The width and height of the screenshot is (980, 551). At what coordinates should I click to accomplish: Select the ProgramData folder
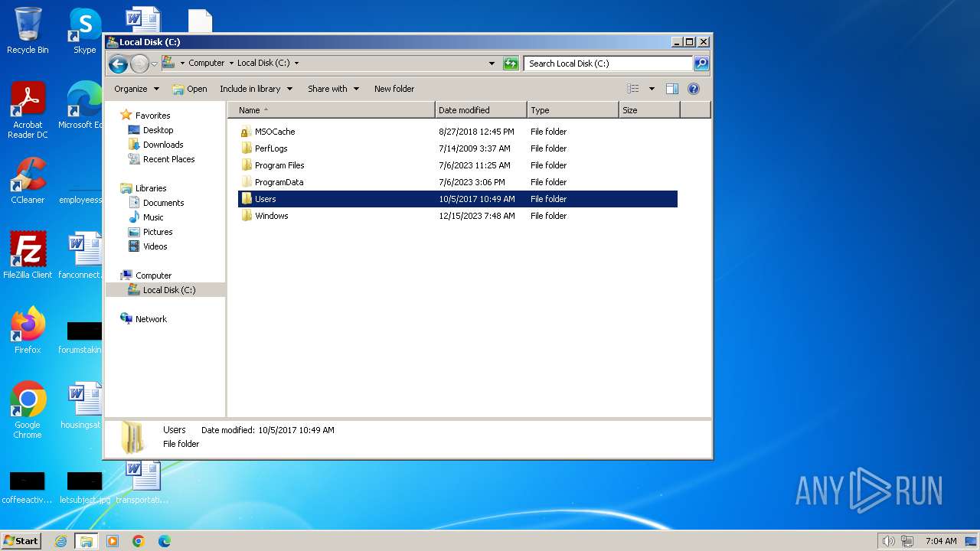pyautogui.click(x=279, y=182)
